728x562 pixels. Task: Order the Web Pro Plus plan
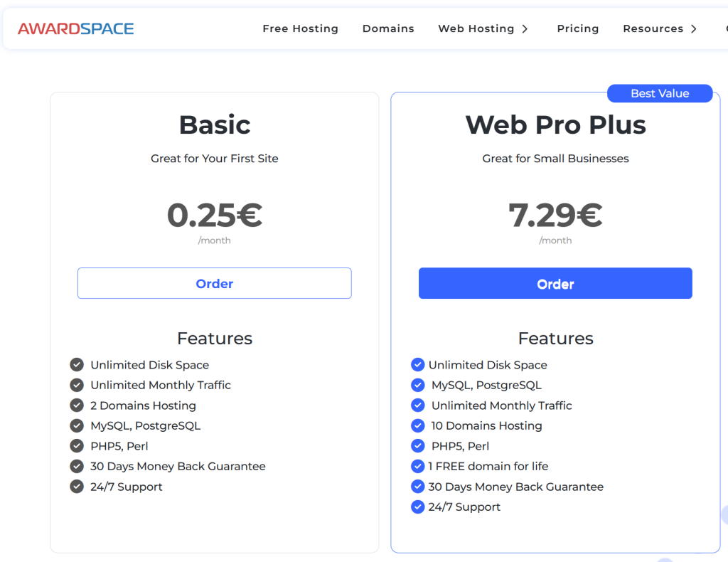[x=555, y=283]
